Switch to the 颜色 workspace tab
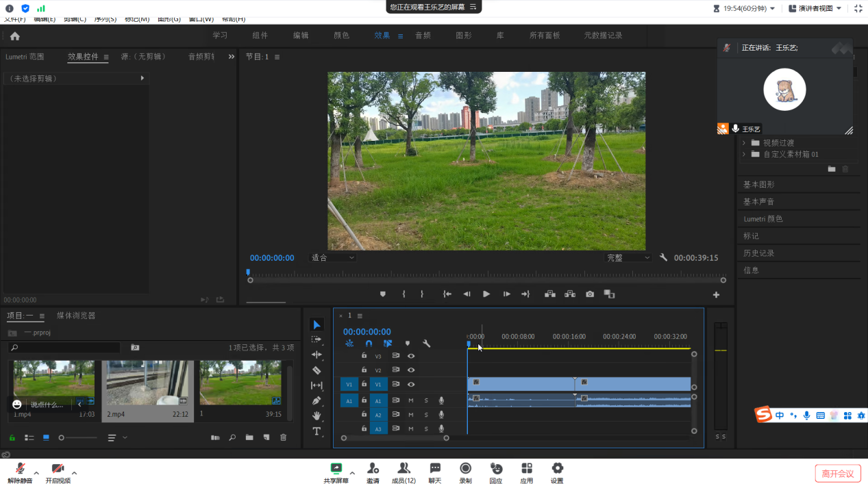This screenshot has width=868, height=488. point(341,36)
